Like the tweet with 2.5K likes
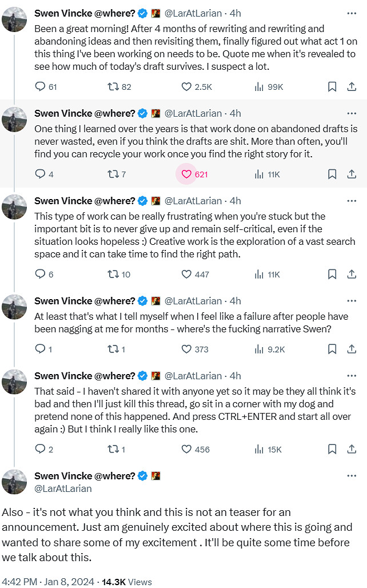The image size is (367, 588). (186, 87)
